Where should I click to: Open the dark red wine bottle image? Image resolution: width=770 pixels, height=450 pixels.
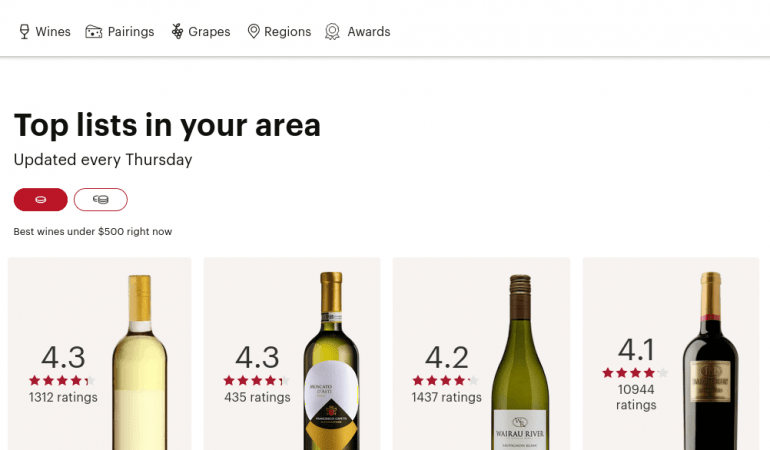tap(710, 365)
